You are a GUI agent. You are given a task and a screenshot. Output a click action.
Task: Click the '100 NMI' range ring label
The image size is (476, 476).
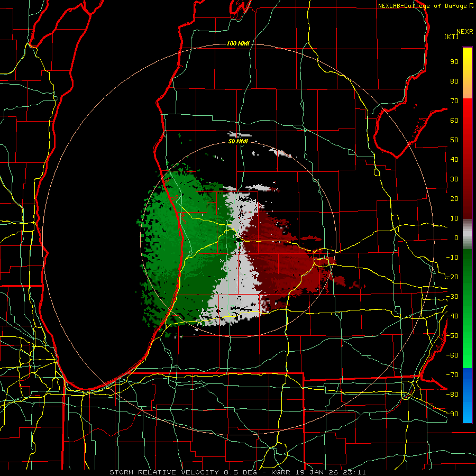coord(238,44)
